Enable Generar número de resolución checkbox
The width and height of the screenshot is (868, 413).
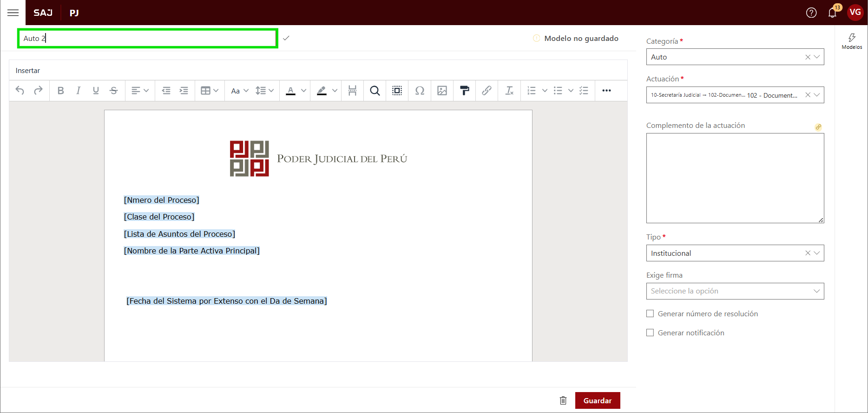click(x=650, y=314)
